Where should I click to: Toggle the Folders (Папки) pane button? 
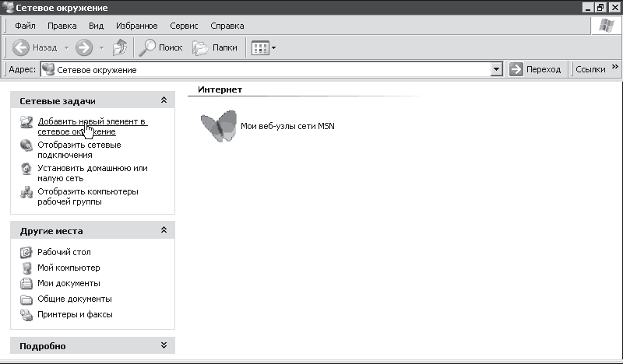pyautogui.click(x=215, y=47)
